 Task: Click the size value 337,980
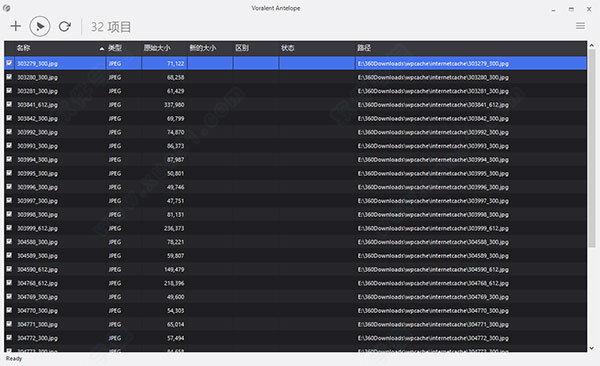pyautogui.click(x=174, y=105)
